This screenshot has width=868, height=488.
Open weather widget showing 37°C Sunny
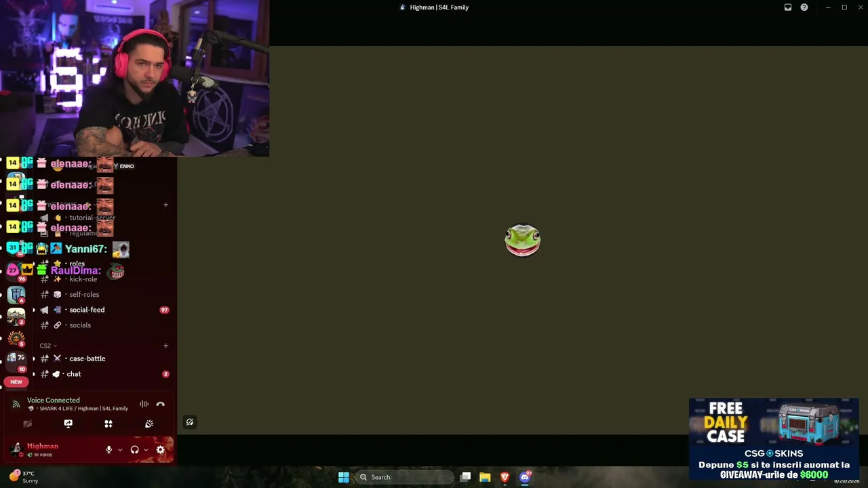coord(24,477)
